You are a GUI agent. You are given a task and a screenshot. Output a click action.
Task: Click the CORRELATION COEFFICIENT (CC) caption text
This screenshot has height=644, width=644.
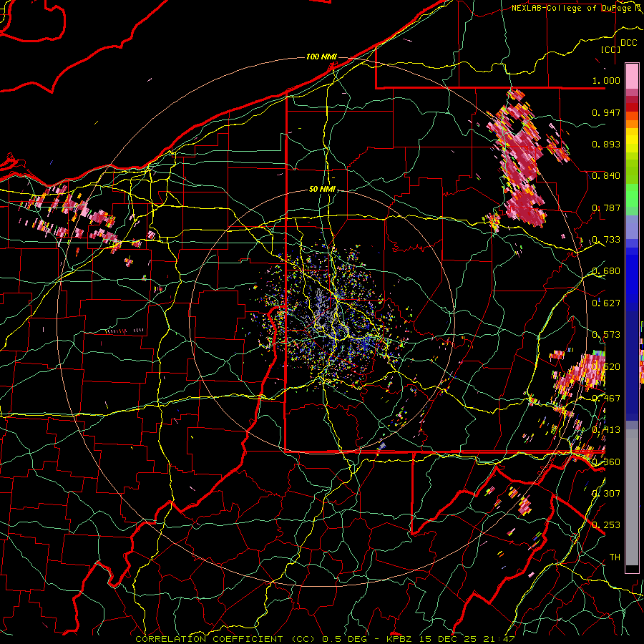225,639
